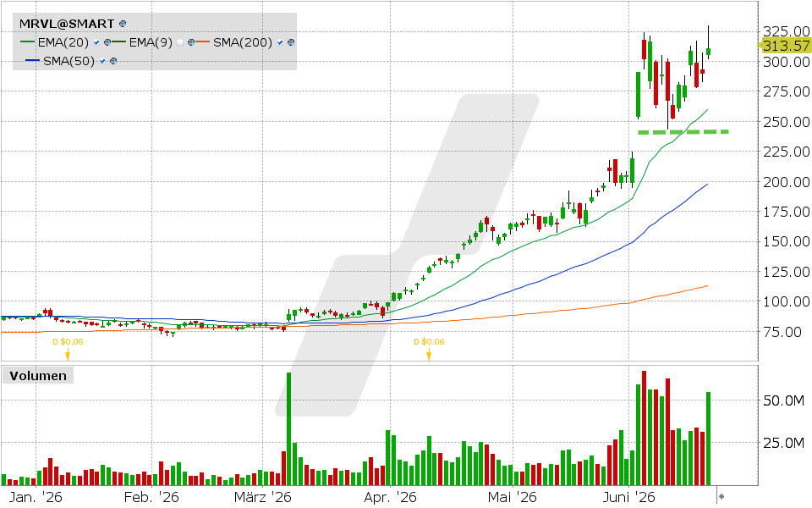Click the EMA(9) legend label

[x=151, y=42]
